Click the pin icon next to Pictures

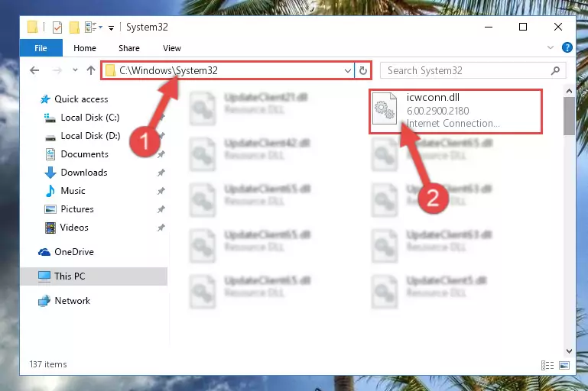(161, 209)
